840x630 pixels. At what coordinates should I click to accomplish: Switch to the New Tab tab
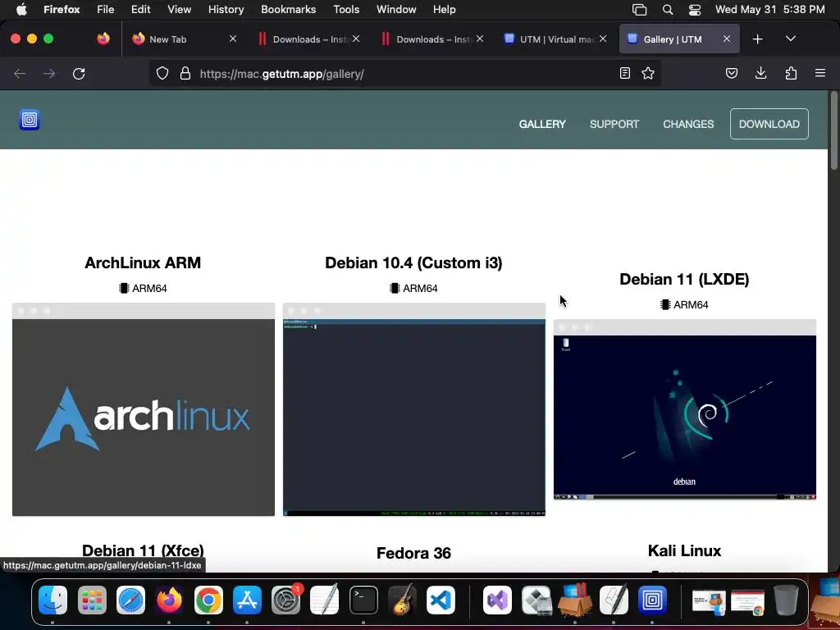[x=184, y=39]
